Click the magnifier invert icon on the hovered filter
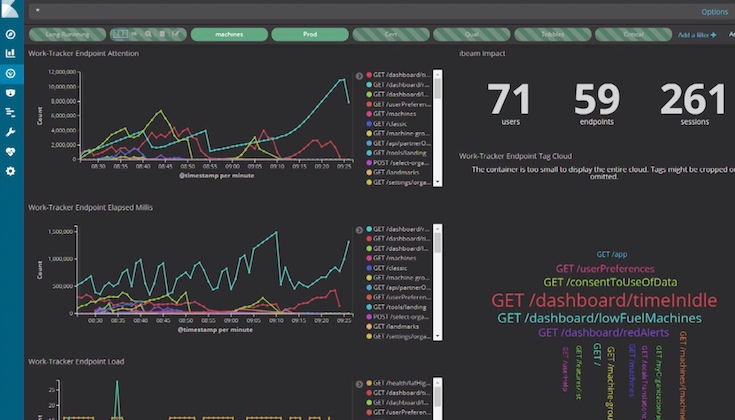 pos(148,34)
